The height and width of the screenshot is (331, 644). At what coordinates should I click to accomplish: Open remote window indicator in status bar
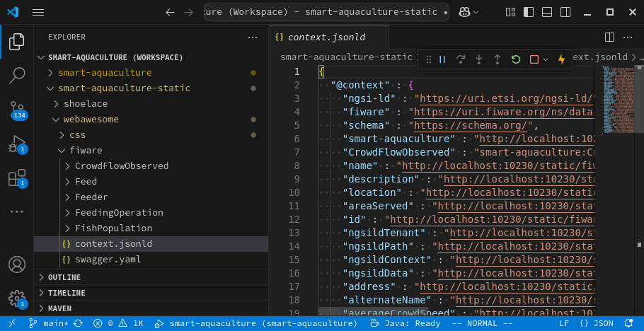click(12, 324)
